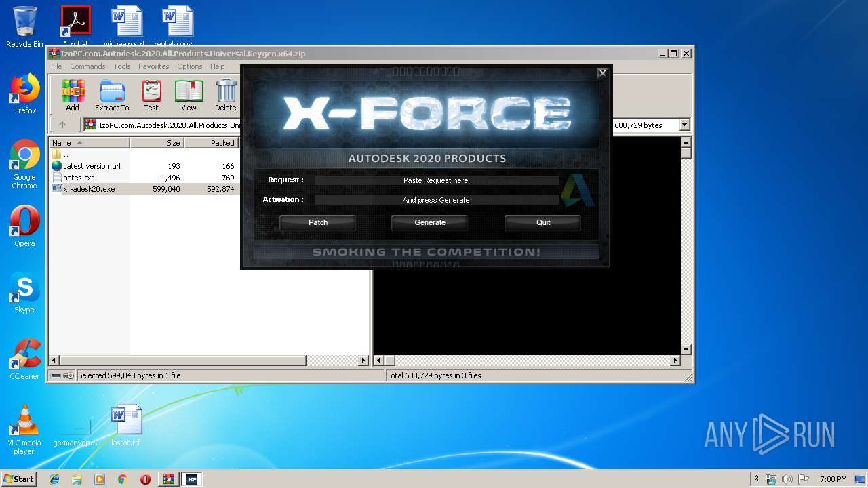Open the CCleaner desktop shortcut
This screenshot has width=868, height=488.
[24, 359]
